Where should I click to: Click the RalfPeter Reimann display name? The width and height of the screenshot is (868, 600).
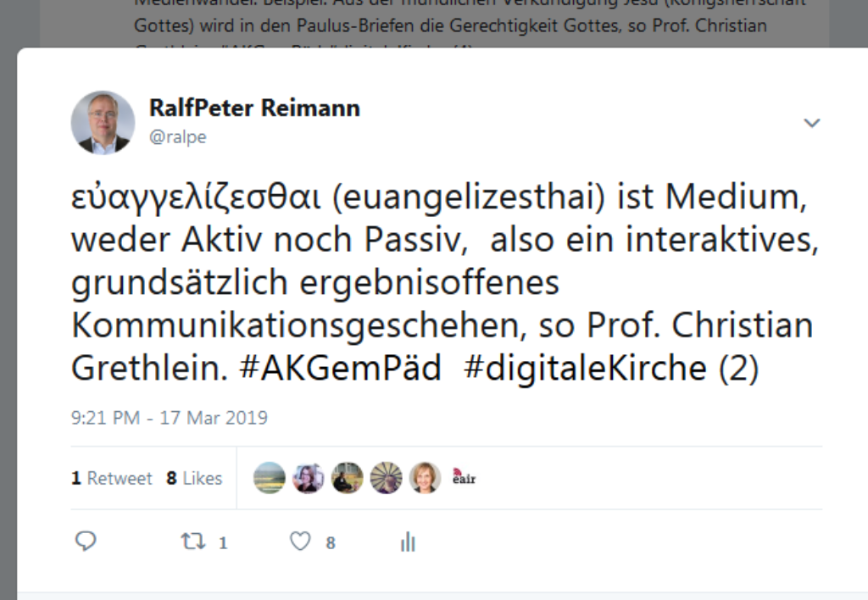(x=254, y=108)
